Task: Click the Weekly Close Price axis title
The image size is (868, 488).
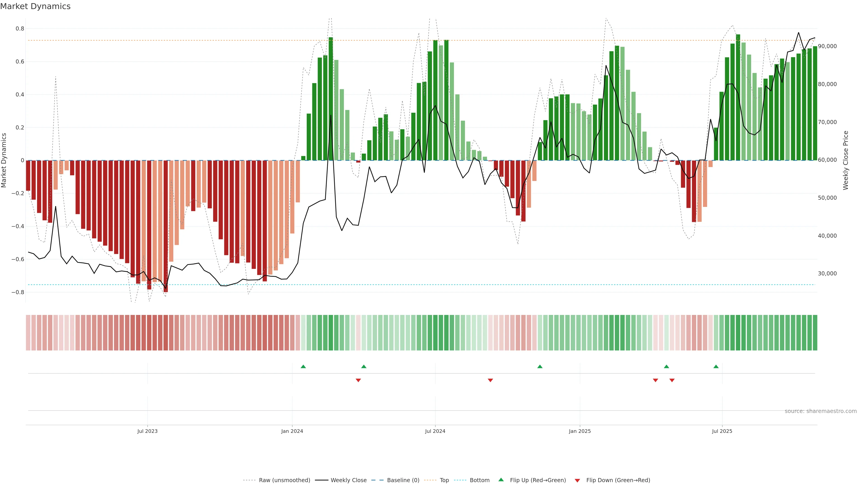Action: point(845,160)
